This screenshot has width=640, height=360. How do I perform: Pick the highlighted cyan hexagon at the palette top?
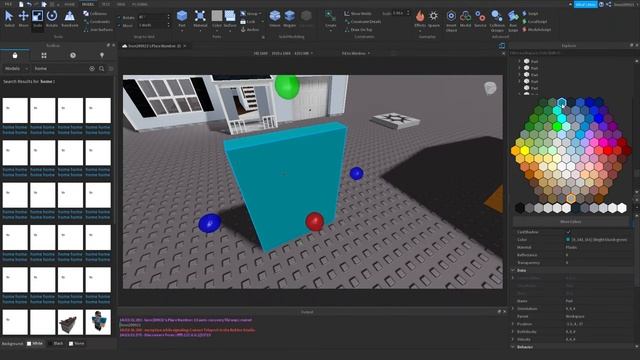(562, 102)
